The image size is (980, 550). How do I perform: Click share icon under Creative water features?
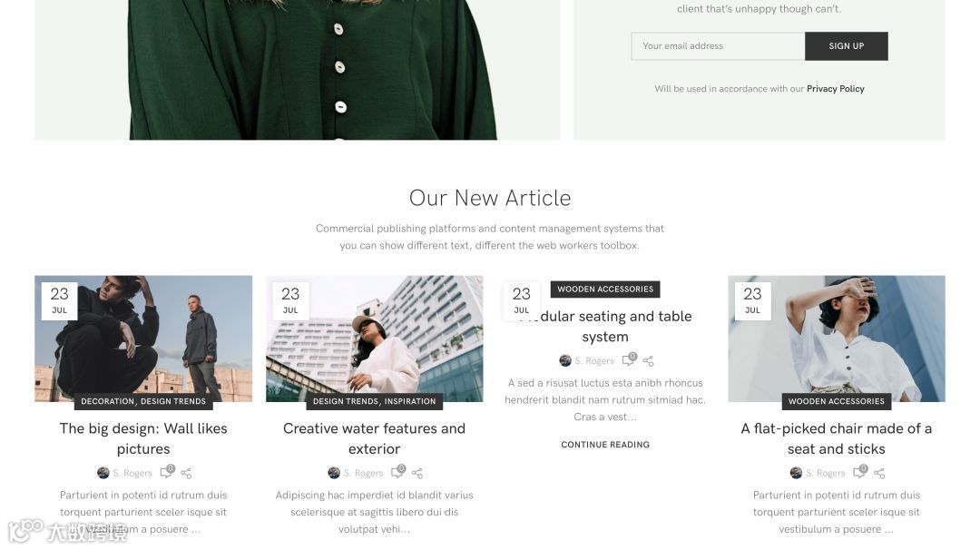tap(417, 473)
